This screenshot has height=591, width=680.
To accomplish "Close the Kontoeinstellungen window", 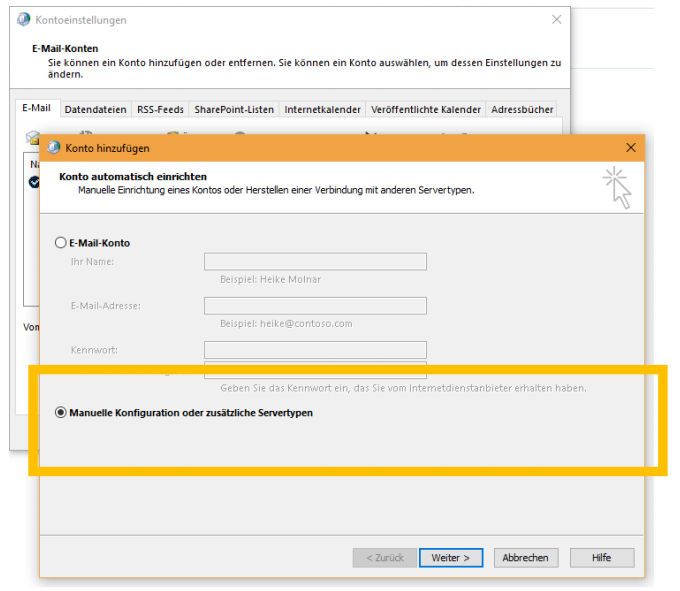I will (556, 20).
